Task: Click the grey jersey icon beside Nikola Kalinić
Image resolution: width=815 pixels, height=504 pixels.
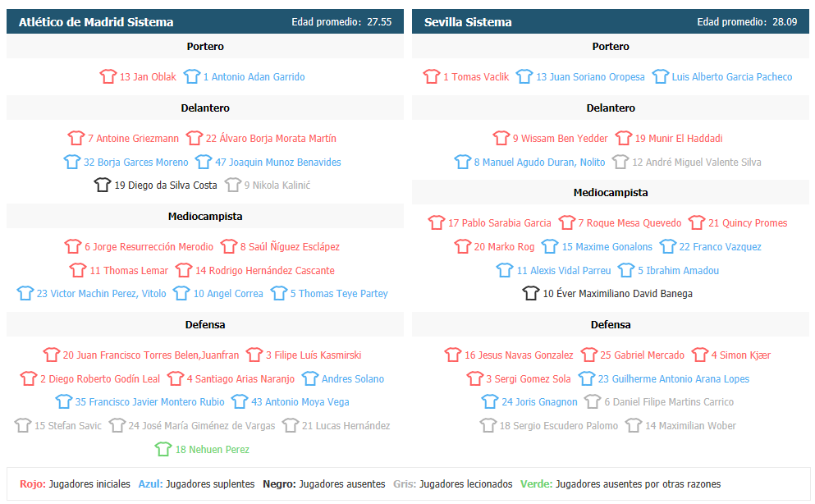Action: [233, 185]
